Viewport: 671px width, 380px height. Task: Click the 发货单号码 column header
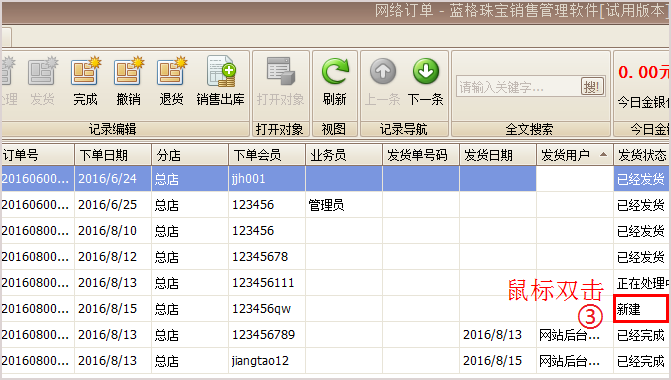pos(421,155)
